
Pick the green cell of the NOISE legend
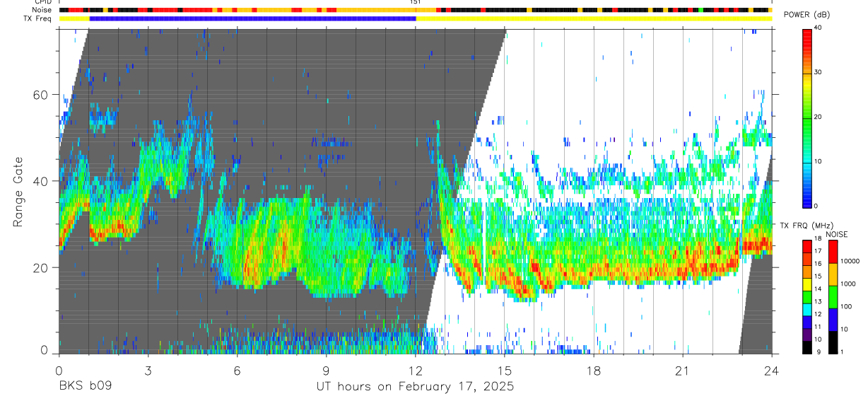click(833, 297)
